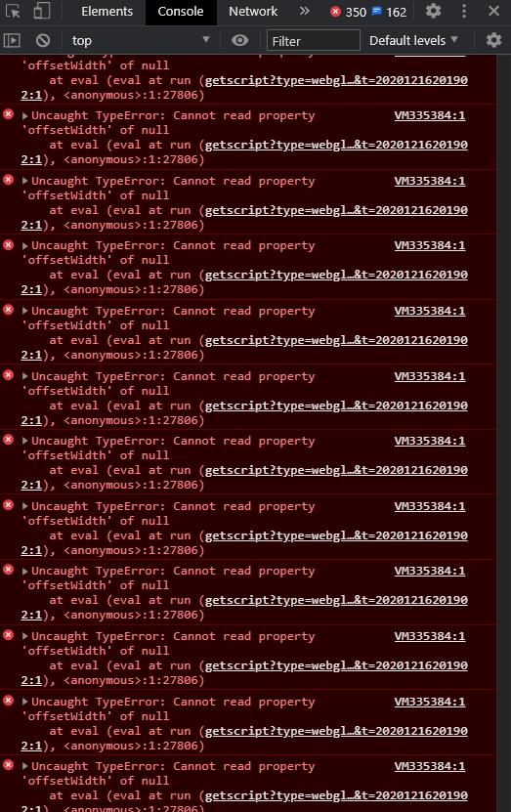Expand the first fully visible Uncaught TypeError entry
The image size is (511, 812).
click(24, 115)
